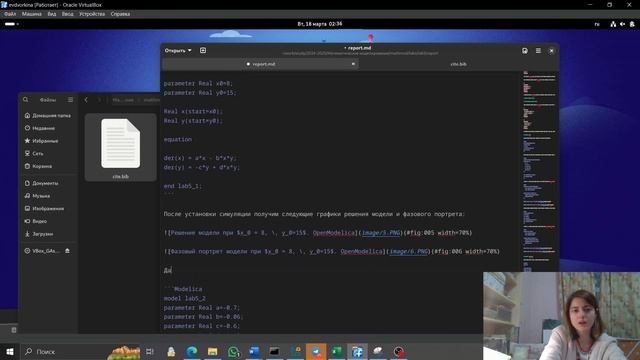
Task: Open Files window sidebar menu
Action: click(70, 100)
